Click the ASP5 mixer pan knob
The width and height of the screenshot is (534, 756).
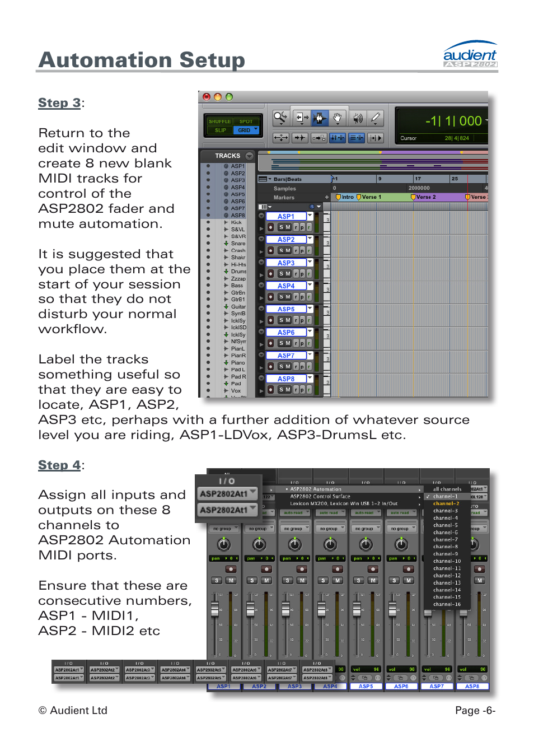coord(366,544)
